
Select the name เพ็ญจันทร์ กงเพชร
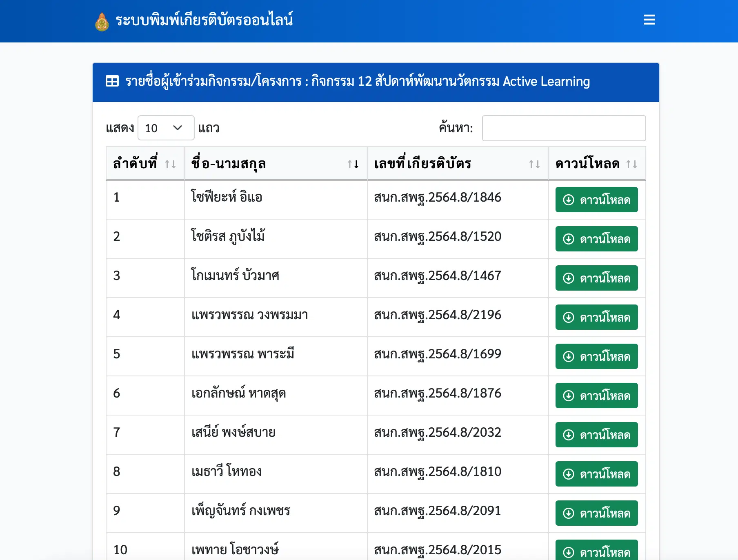click(x=241, y=510)
